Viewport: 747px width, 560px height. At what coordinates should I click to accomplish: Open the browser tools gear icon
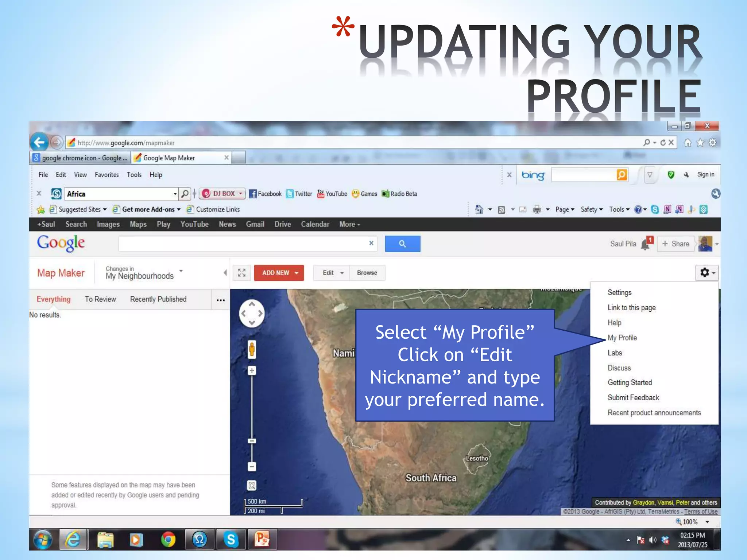(713, 143)
